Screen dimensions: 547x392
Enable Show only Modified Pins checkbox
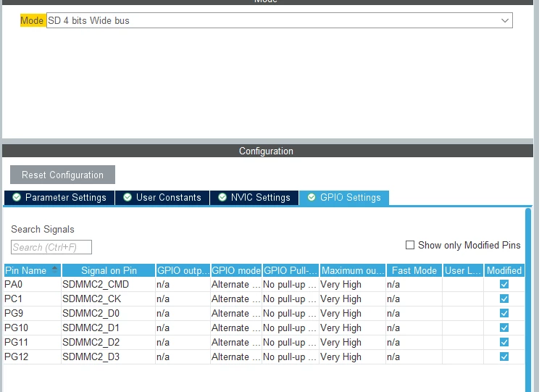(410, 245)
